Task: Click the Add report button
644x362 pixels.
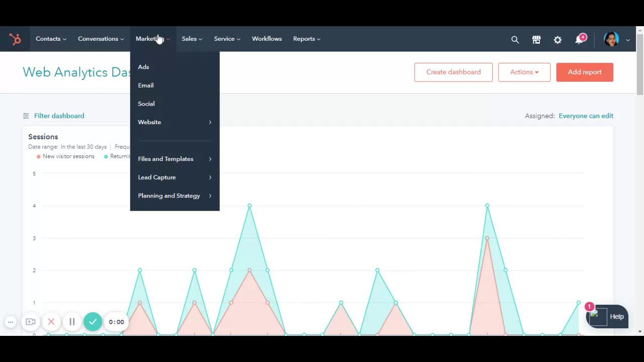Action: click(585, 72)
